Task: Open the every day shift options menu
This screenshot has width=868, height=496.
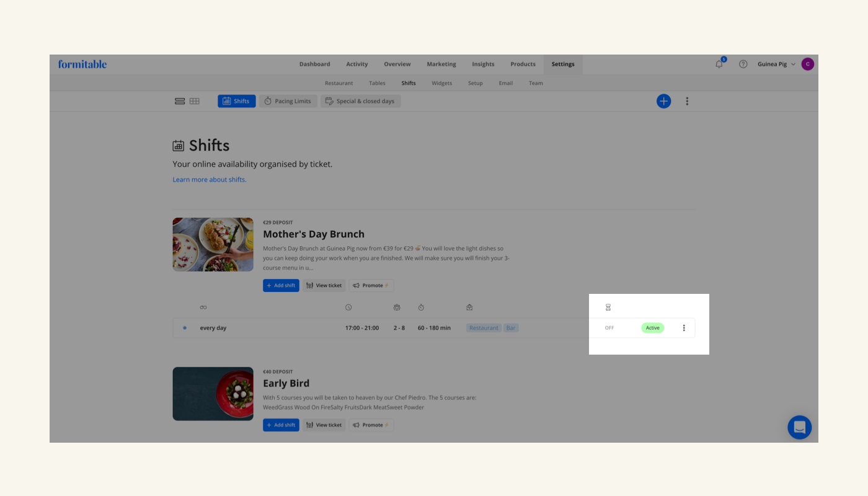Action: tap(684, 328)
